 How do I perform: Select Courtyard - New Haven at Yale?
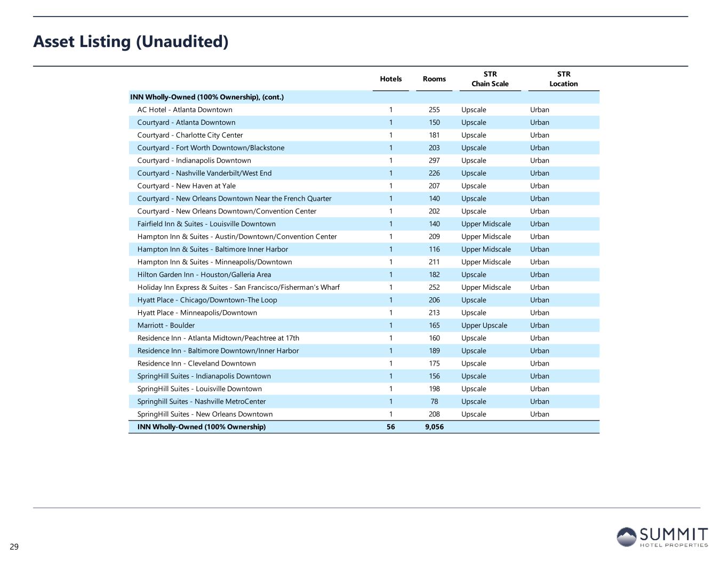pyautogui.click(x=186, y=186)
